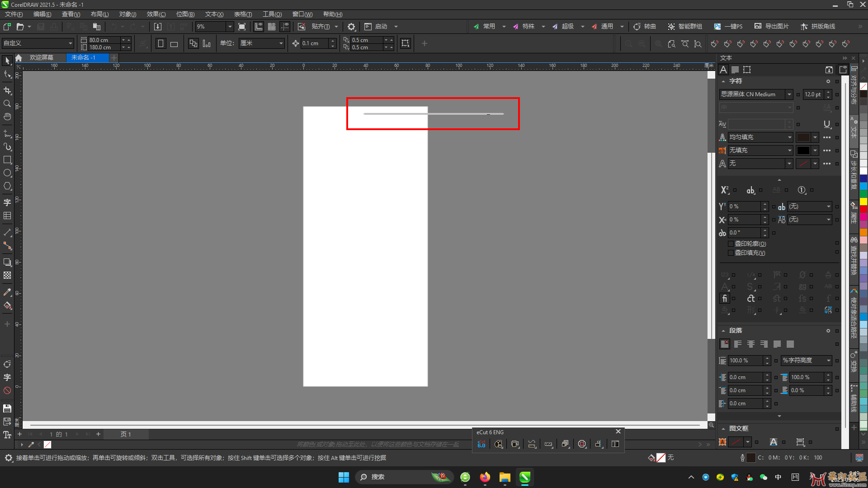
Task: Switch to the 欢迎屏幕 tab
Action: tap(42, 57)
